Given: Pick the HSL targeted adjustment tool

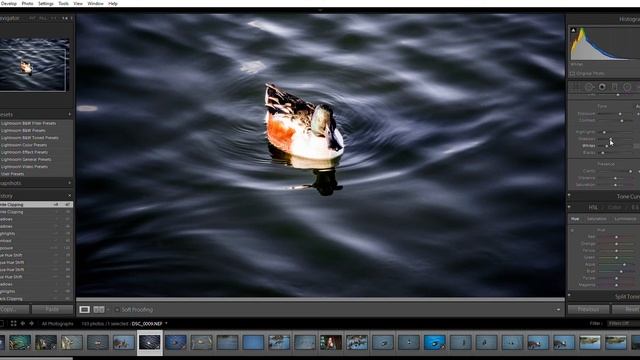Looking at the screenshot, I should [x=572, y=230].
